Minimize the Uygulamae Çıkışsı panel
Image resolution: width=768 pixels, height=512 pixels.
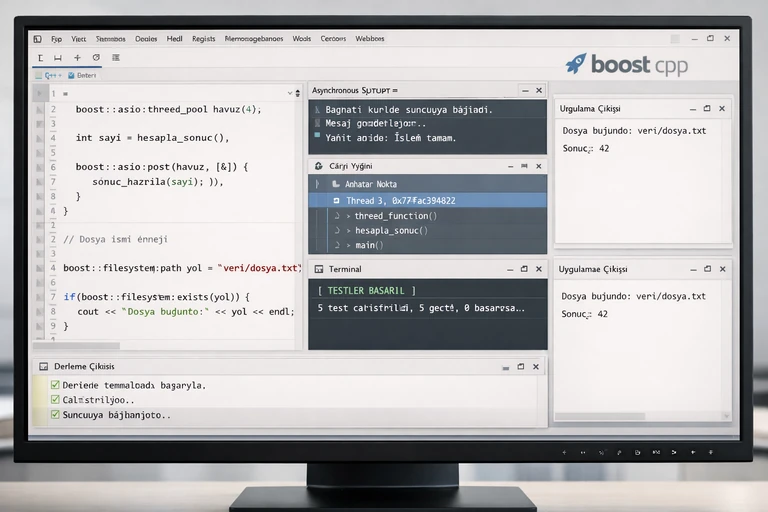[x=693, y=269]
